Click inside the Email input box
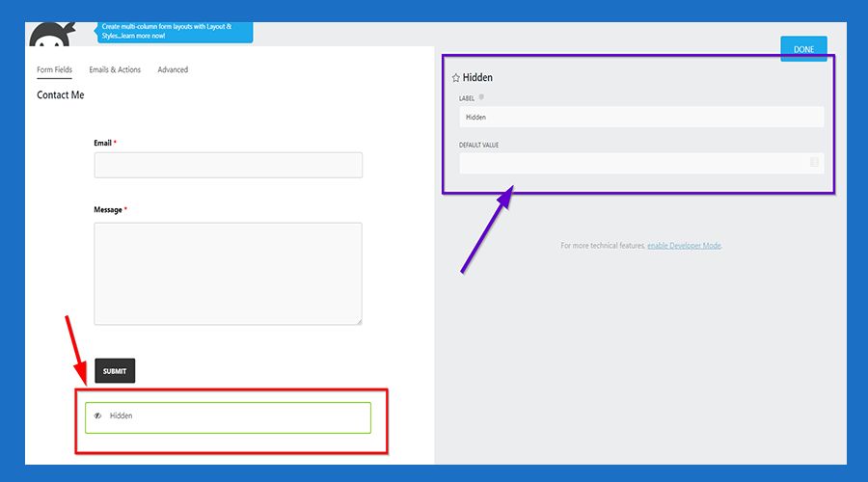This screenshot has width=868, height=482. point(228,165)
